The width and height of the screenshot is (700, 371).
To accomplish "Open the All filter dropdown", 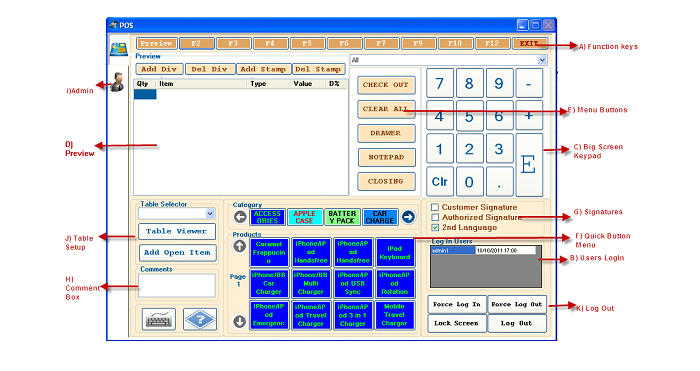I will point(542,60).
